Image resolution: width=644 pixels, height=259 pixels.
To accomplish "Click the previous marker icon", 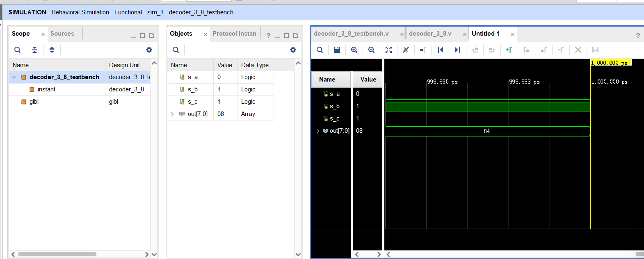I will tap(526, 50).
